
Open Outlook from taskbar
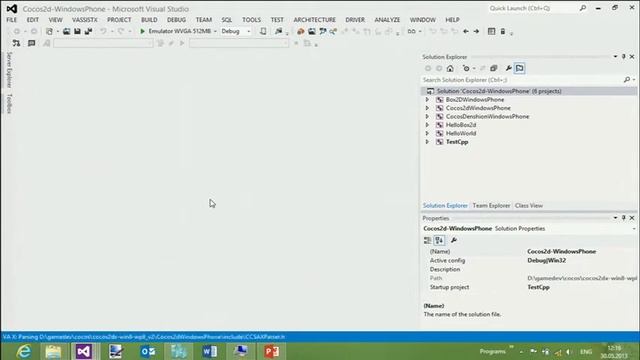click(x=147, y=351)
